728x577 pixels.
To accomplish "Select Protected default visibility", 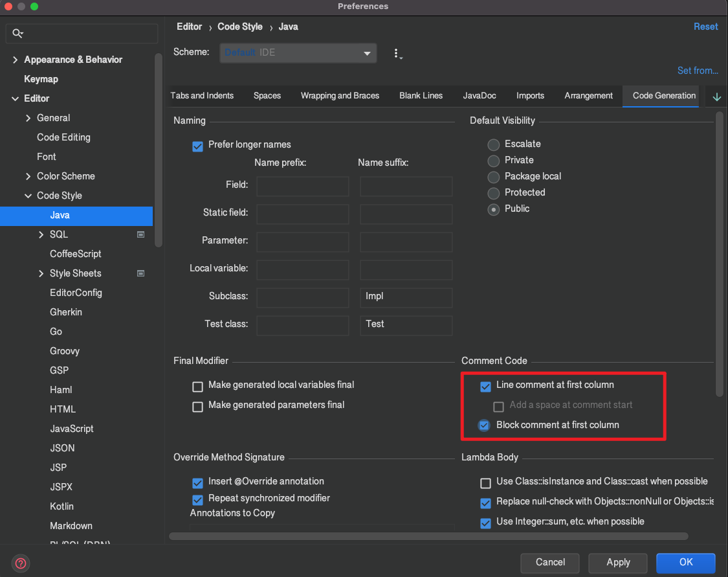I will tap(494, 193).
